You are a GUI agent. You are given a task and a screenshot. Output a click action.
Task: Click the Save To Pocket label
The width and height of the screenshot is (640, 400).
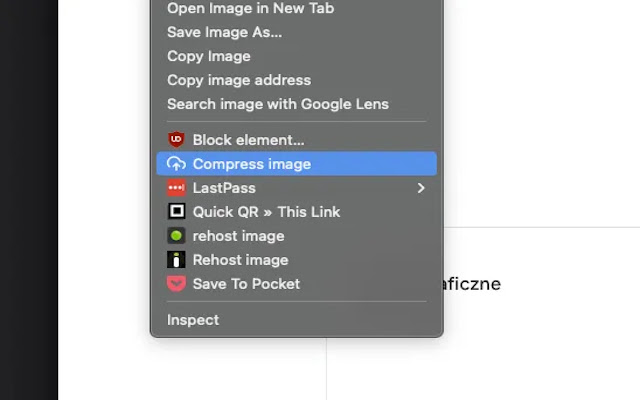point(246,284)
